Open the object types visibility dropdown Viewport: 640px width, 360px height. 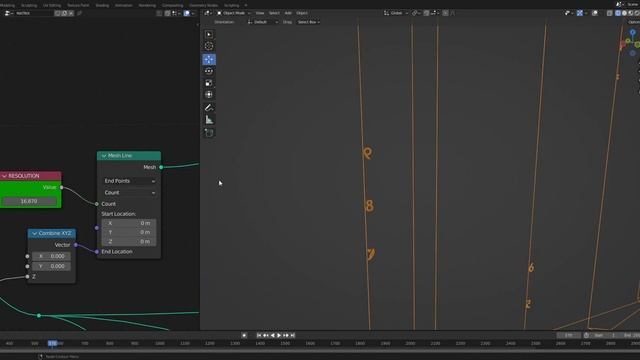coord(568,13)
